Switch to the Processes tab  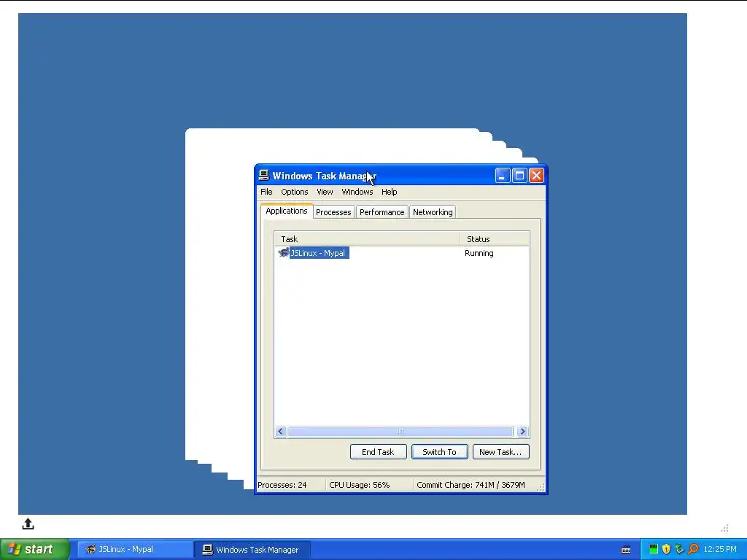tap(333, 212)
